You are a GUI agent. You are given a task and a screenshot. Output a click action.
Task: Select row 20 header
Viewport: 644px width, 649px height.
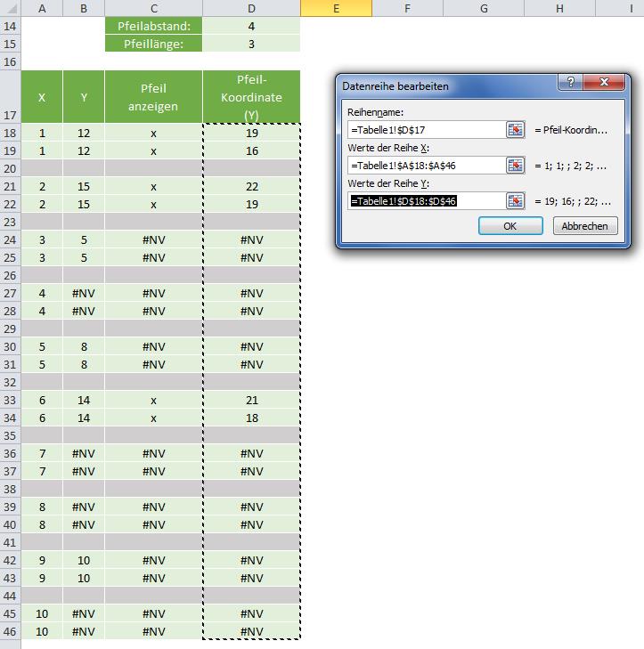(x=10, y=168)
